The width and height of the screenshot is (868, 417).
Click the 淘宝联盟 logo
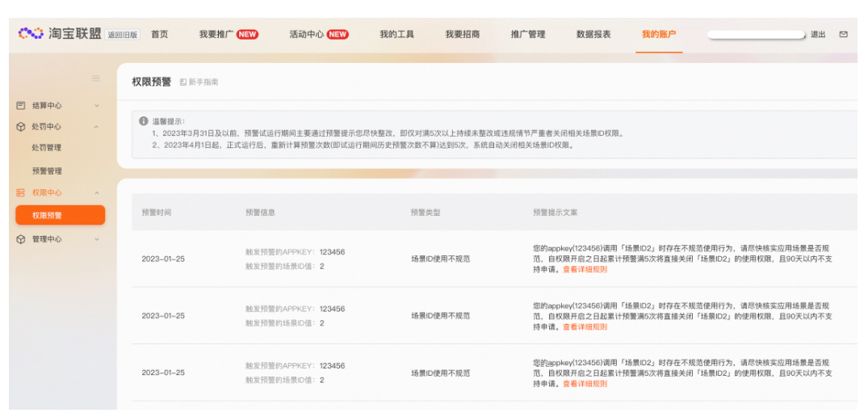coord(59,34)
